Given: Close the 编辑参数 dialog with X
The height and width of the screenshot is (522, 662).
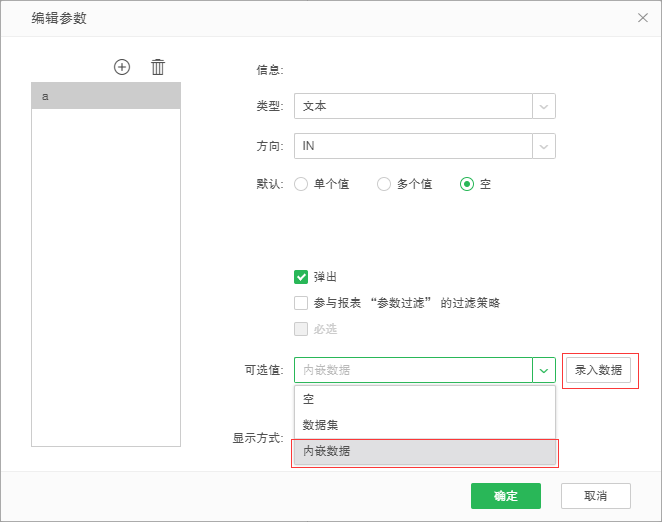Looking at the screenshot, I should click(x=643, y=17).
